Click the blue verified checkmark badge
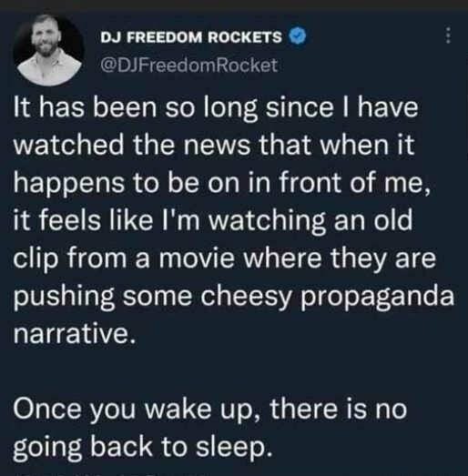 point(297,36)
